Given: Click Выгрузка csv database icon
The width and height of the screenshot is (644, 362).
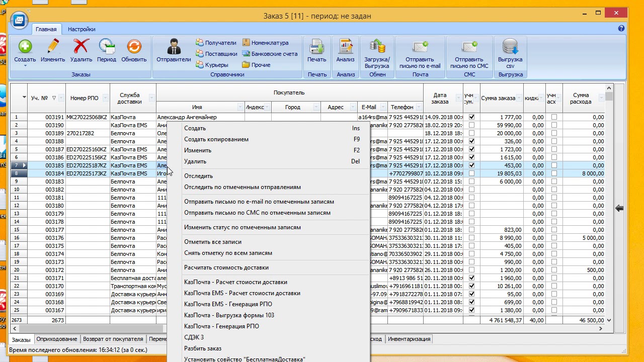Looking at the screenshot, I should 510,47.
